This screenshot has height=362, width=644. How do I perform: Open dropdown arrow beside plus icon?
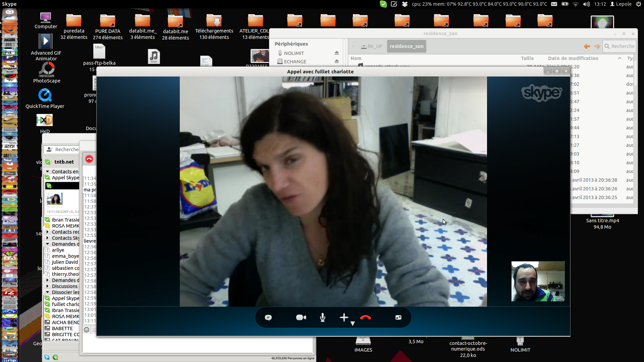[353, 323]
